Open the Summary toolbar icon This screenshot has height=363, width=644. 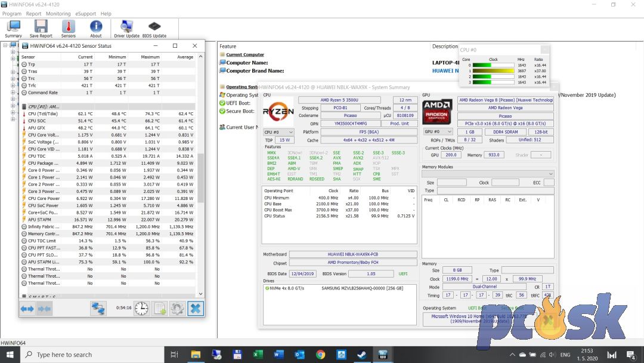[x=13, y=29]
